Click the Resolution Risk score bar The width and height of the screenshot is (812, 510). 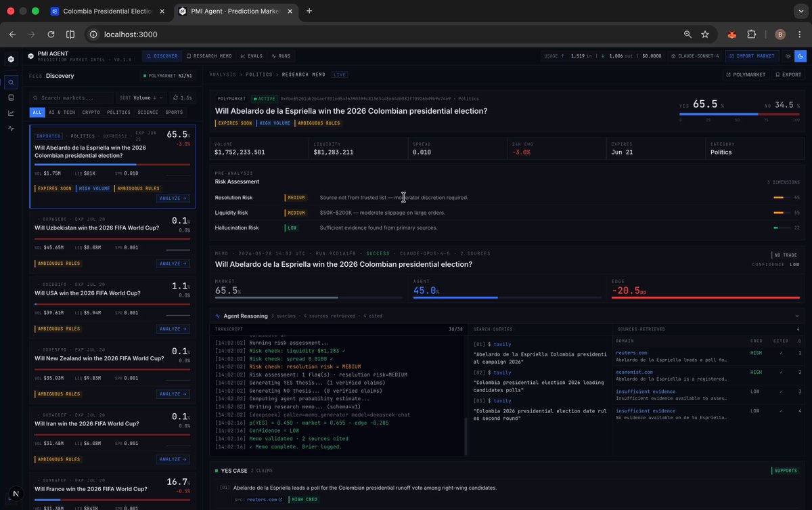tap(782, 198)
